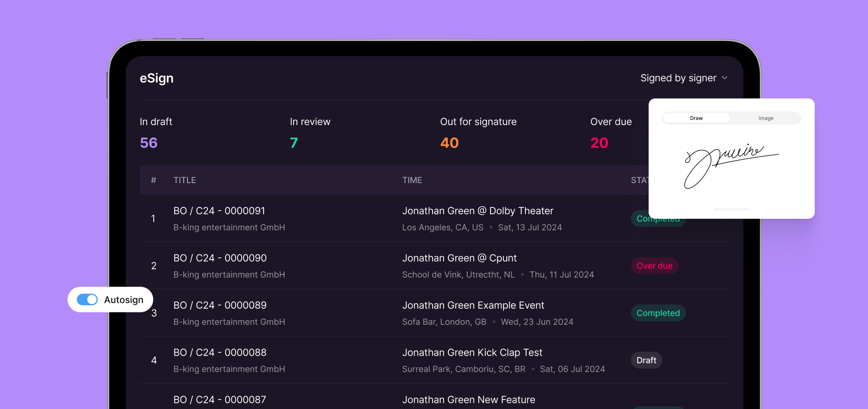Toggle the Autosign switch

coord(87,300)
